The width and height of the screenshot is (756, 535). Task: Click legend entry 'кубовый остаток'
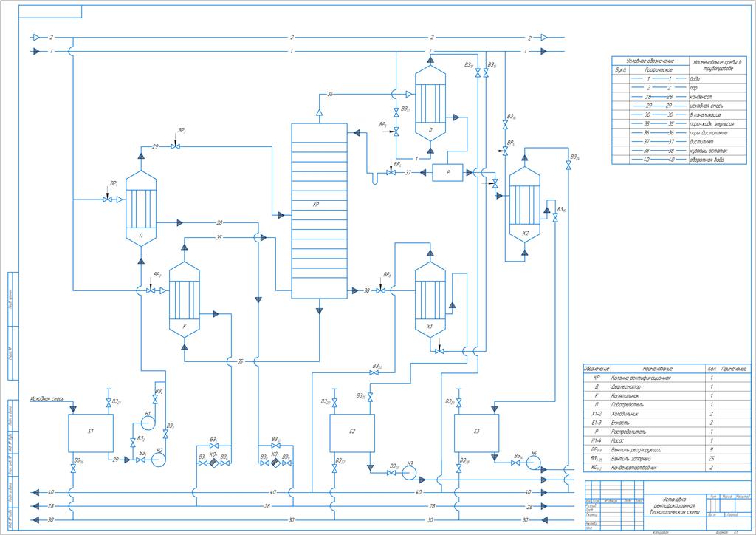point(708,151)
